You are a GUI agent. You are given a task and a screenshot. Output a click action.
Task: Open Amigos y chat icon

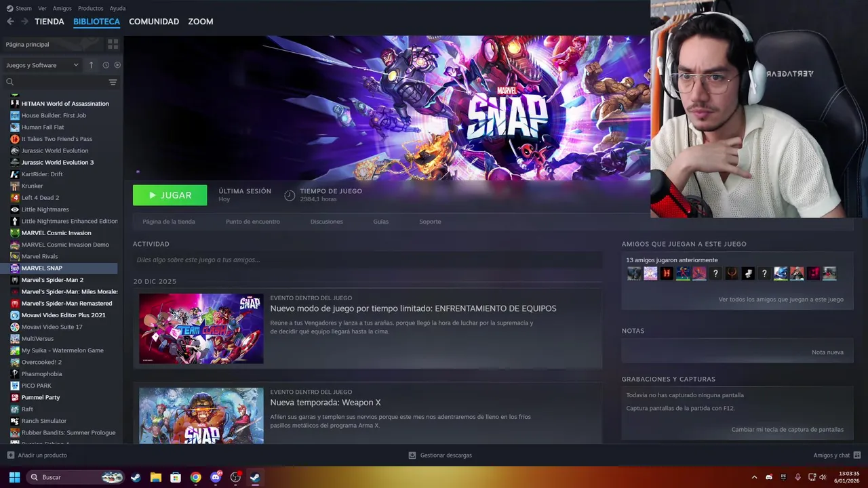click(x=857, y=455)
